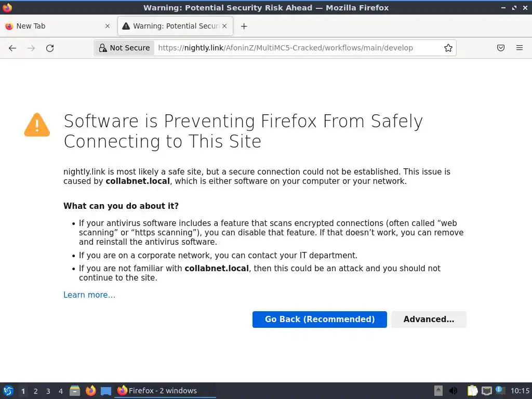The width and height of the screenshot is (532, 399).
Task: Open the Firefox hamburger application menu
Action: coord(520,48)
